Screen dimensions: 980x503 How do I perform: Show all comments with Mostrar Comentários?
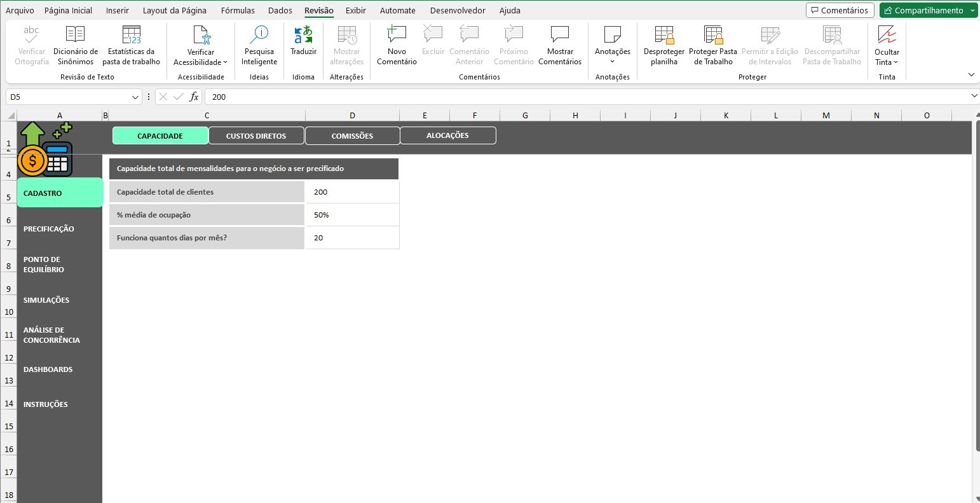point(559,46)
